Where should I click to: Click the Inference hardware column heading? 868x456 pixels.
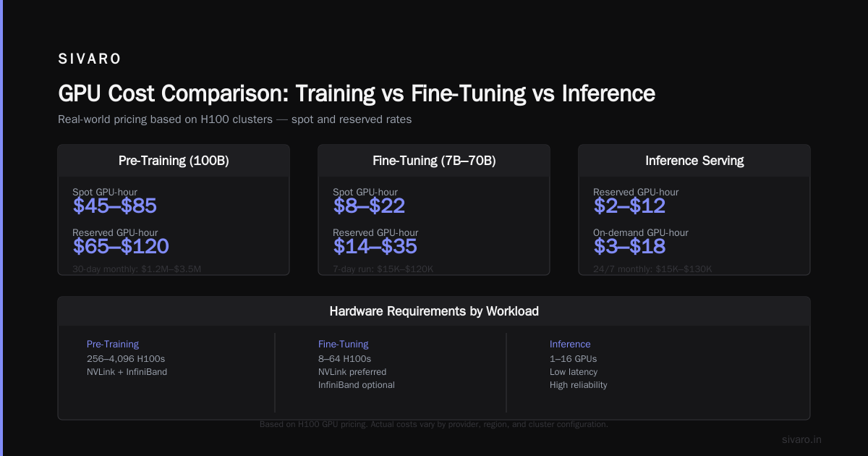(x=570, y=345)
